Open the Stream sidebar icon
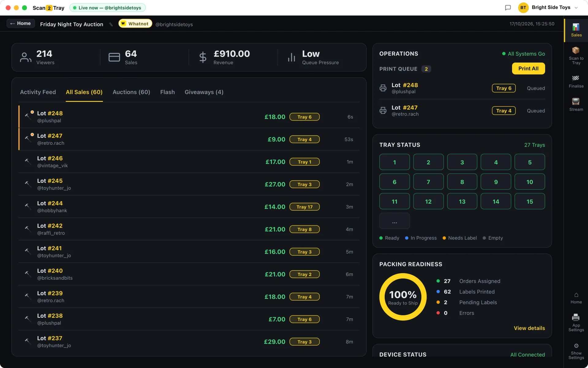Viewport: 588px width, 368px height. (x=576, y=105)
